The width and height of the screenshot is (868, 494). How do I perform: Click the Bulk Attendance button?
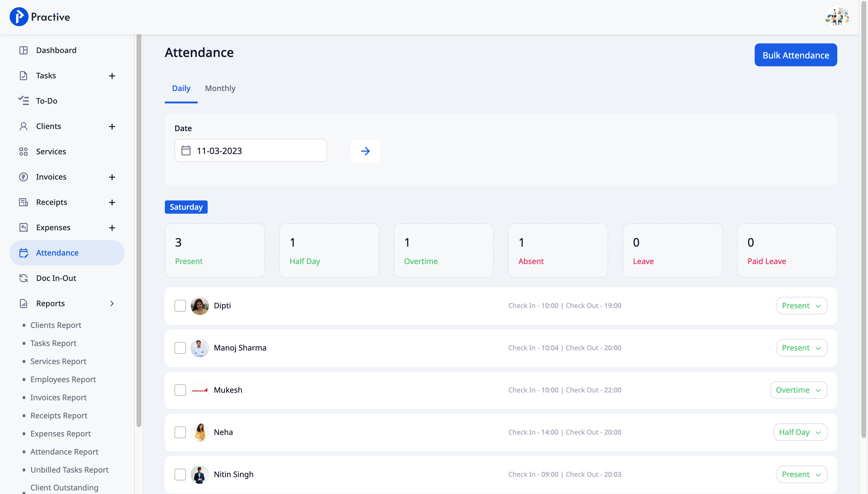click(795, 55)
